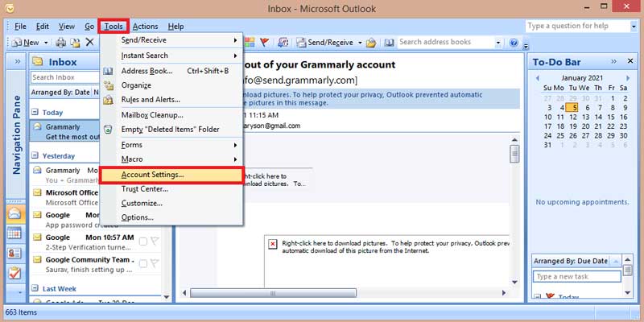The image size is (644, 322).
Task: Choose Empty Deleted Items Folder entry
Action: click(x=171, y=130)
